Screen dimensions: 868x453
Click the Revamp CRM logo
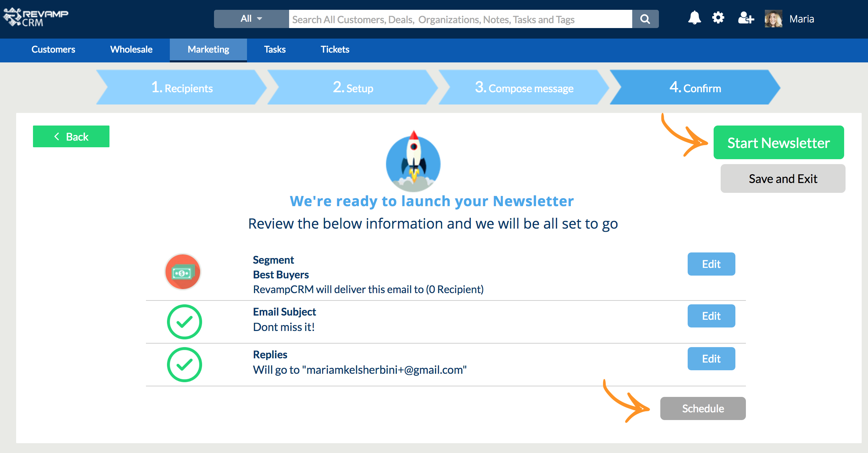point(36,18)
